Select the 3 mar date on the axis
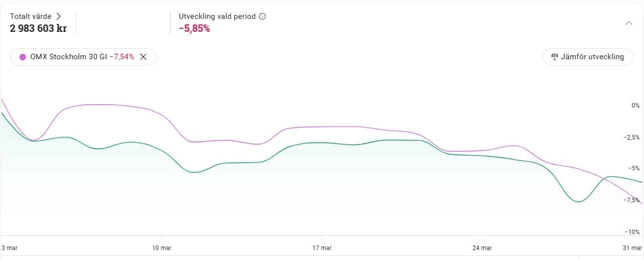Image resolution: width=644 pixels, height=260 pixels. point(10,248)
